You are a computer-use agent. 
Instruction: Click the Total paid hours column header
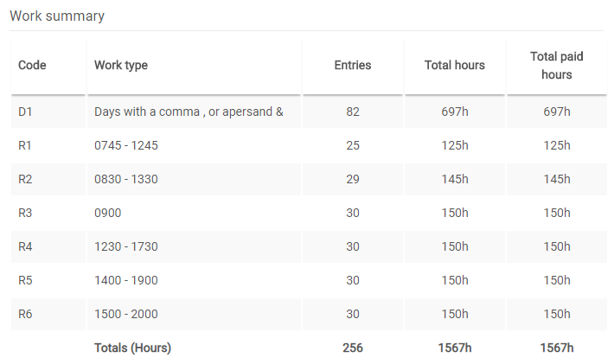point(556,66)
